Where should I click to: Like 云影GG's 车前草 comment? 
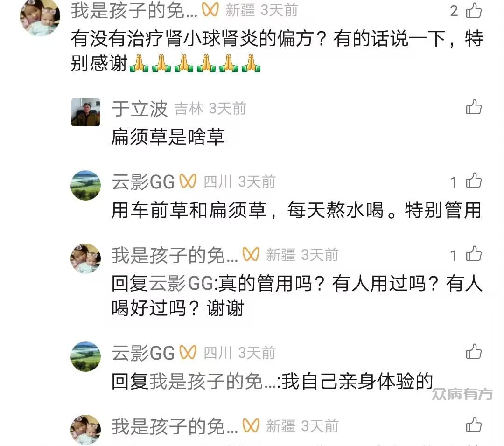point(474,180)
